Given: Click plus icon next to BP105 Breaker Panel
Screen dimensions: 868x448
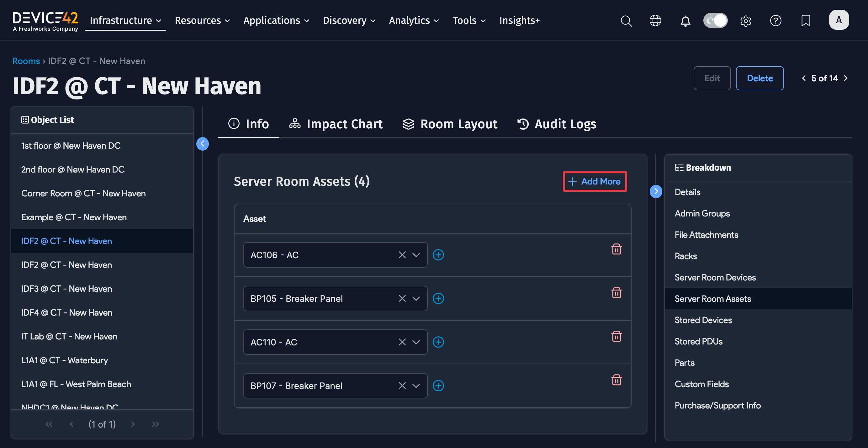Looking at the screenshot, I should click(x=438, y=298).
